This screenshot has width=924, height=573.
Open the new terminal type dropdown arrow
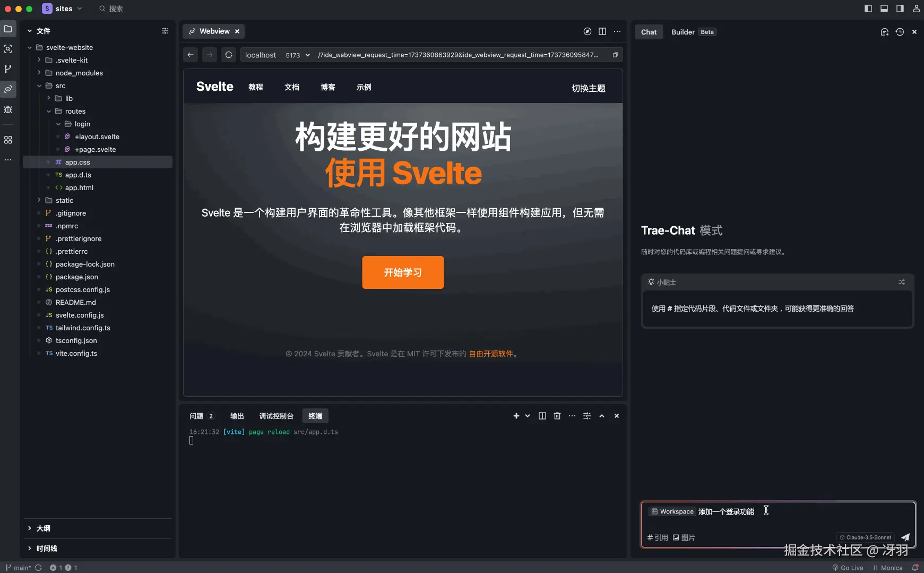(x=528, y=416)
